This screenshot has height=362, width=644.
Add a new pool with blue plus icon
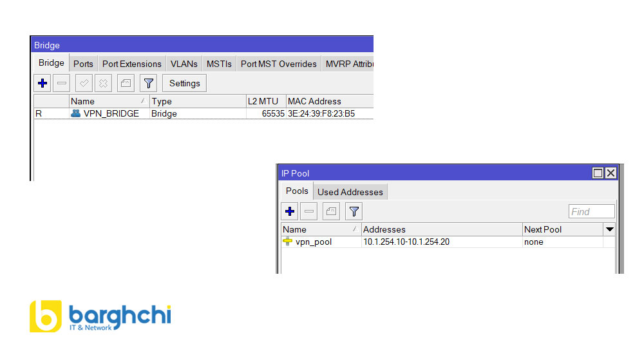click(290, 211)
